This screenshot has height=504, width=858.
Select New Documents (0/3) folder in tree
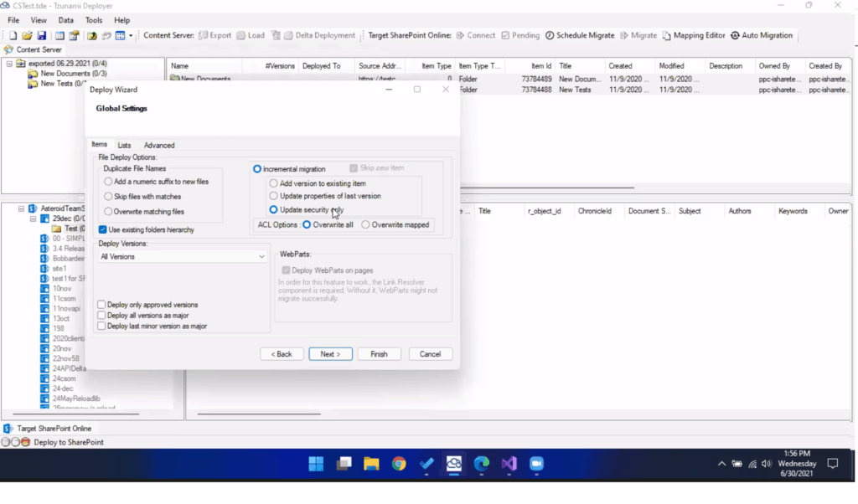74,73
